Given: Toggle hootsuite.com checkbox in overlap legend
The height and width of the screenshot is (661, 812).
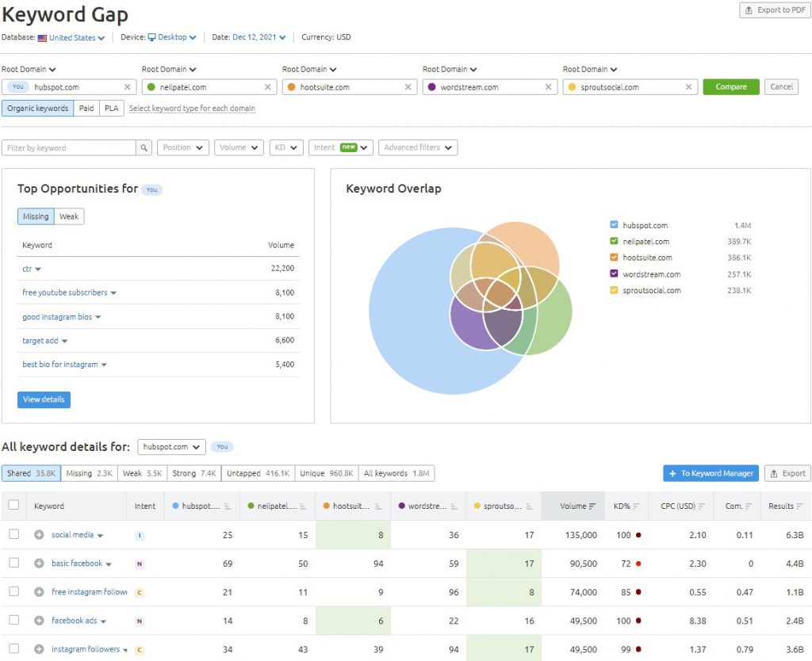Looking at the screenshot, I should point(614,258).
